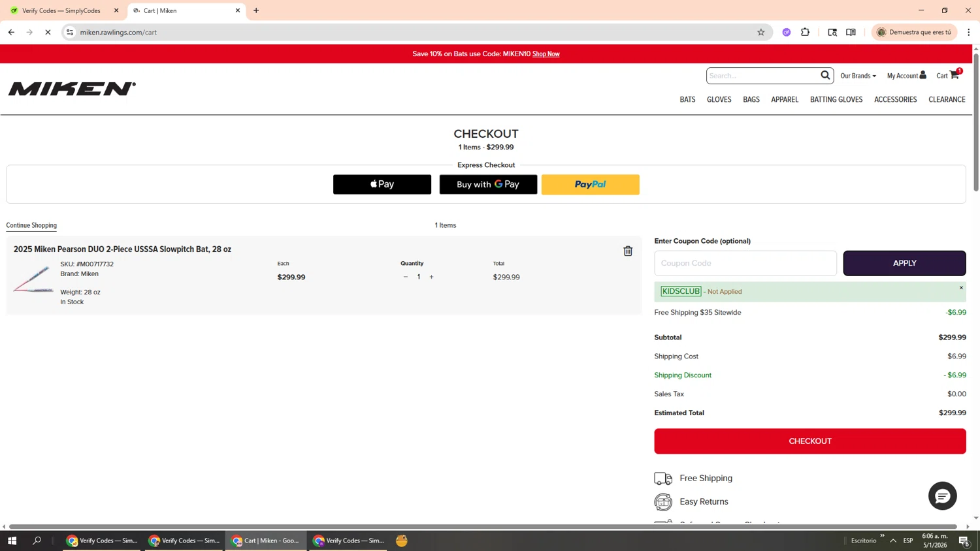The width and height of the screenshot is (980, 551).
Task: Open the Windows notification center icon
Action: point(964,541)
